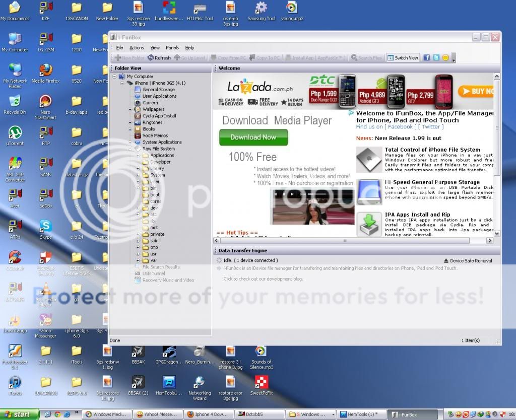Click the green Download Now button
The image size is (516, 420).
click(253, 137)
